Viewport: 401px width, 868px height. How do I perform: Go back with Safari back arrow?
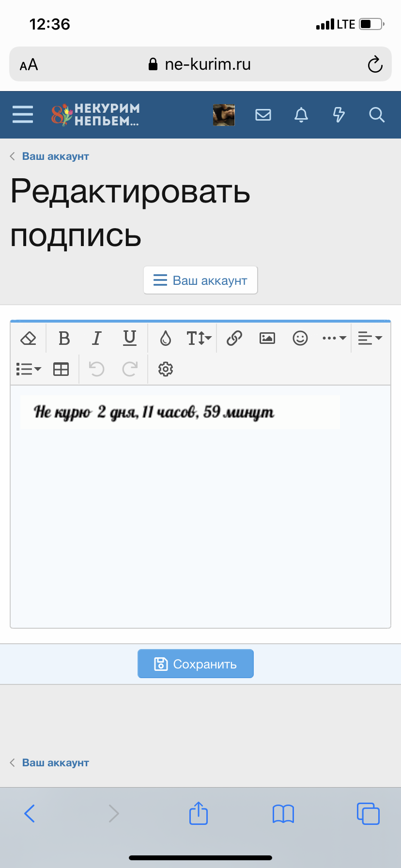tap(30, 814)
